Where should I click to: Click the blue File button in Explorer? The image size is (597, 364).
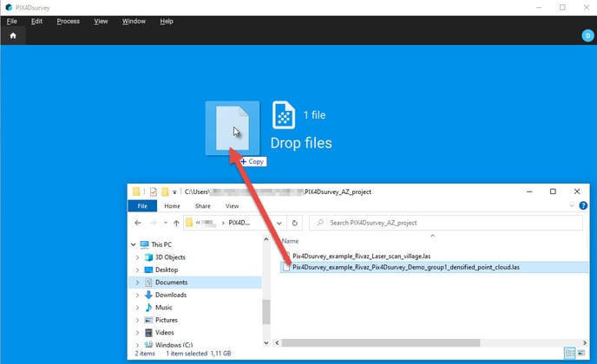[x=141, y=206]
